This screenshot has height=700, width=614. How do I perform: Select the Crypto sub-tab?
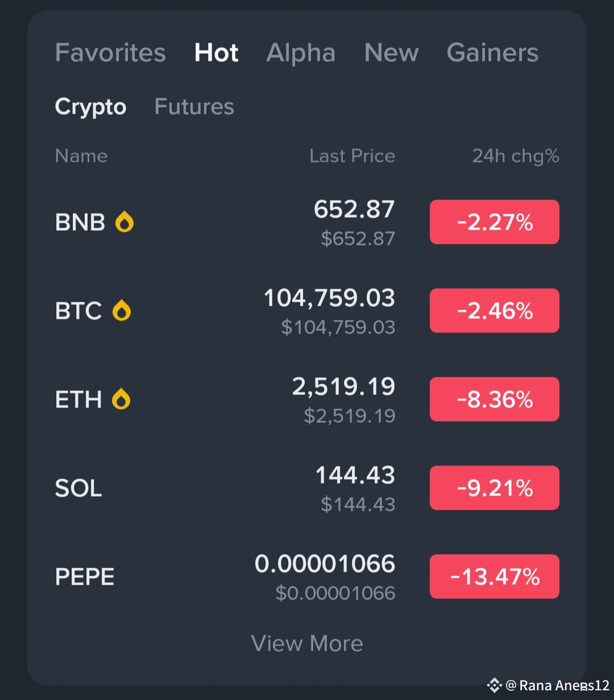(90, 107)
